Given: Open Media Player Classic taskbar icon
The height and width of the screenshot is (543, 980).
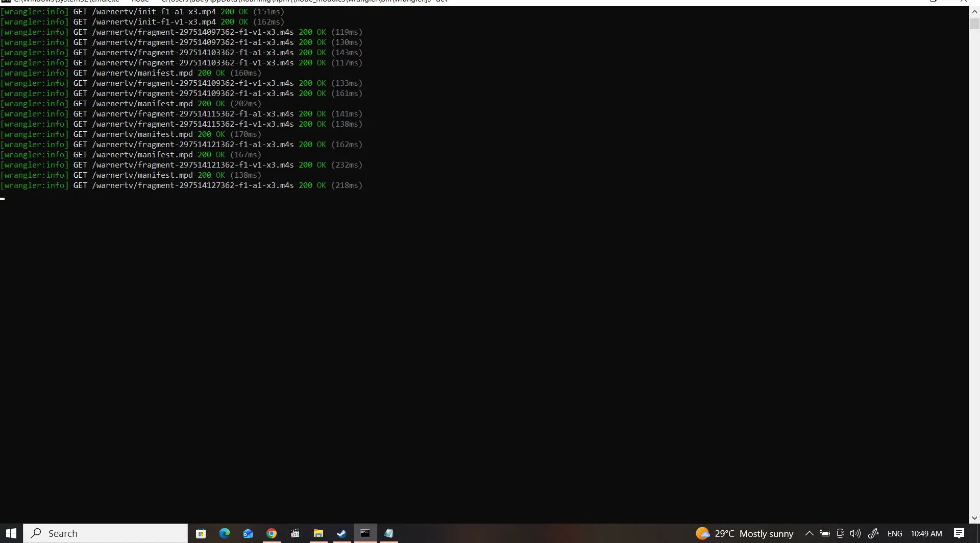Looking at the screenshot, I should tap(295, 533).
